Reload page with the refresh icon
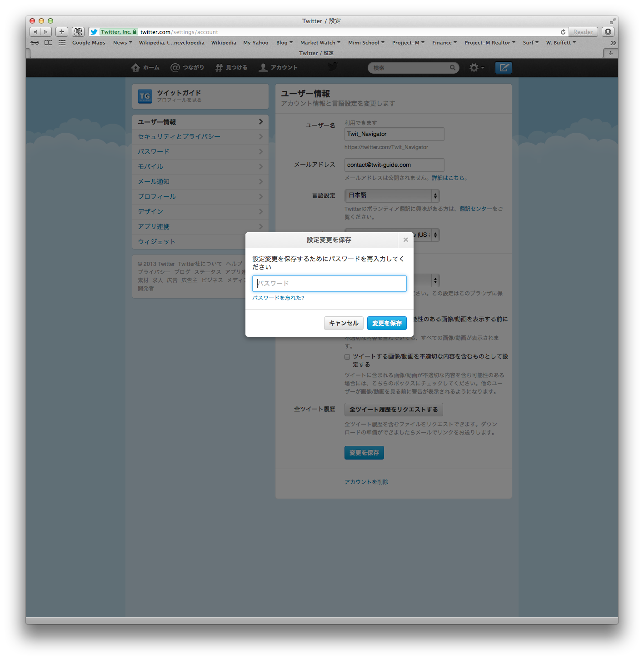This screenshot has height=660, width=644. (563, 32)
